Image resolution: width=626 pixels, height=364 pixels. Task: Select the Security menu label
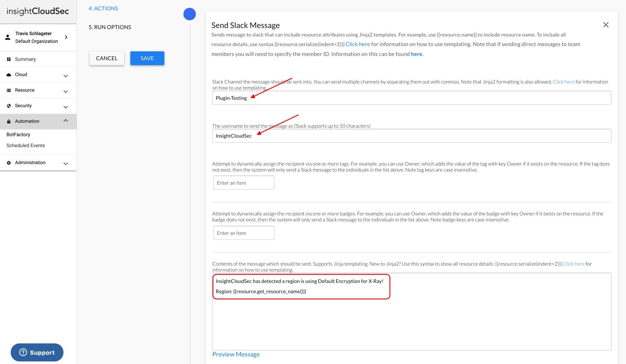coord(23,106)
